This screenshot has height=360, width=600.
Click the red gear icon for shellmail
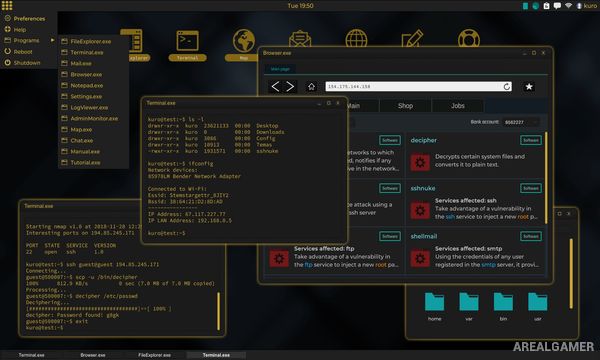coord(420,259)
